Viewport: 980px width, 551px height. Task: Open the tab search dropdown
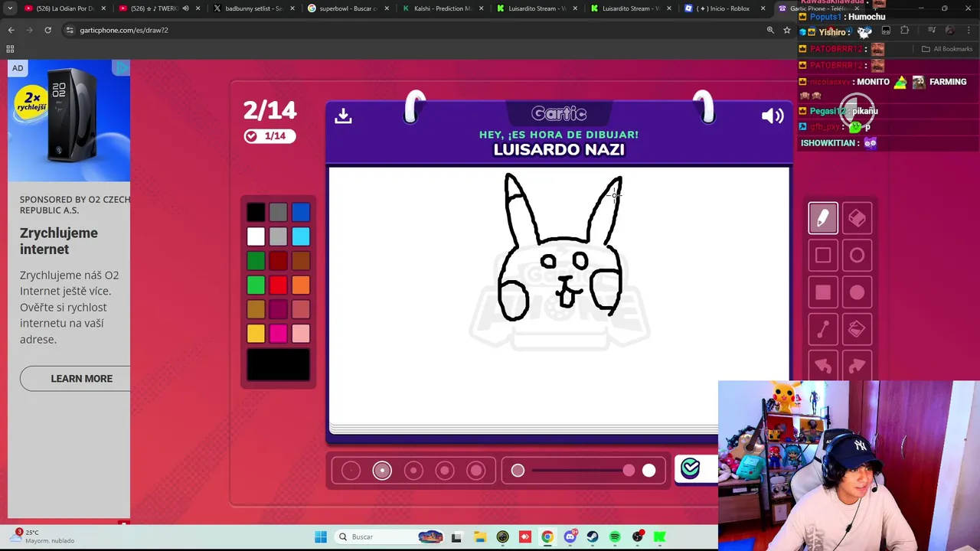pos(10,8)
